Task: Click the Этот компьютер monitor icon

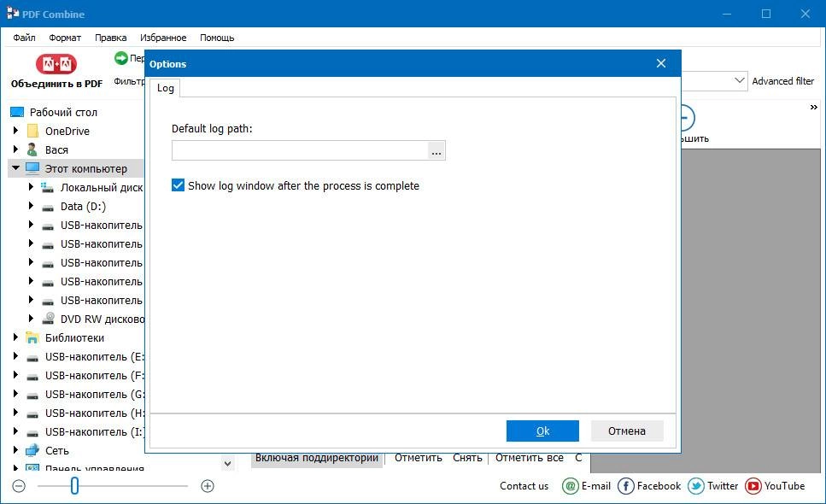Action: [x=32, y=168]
